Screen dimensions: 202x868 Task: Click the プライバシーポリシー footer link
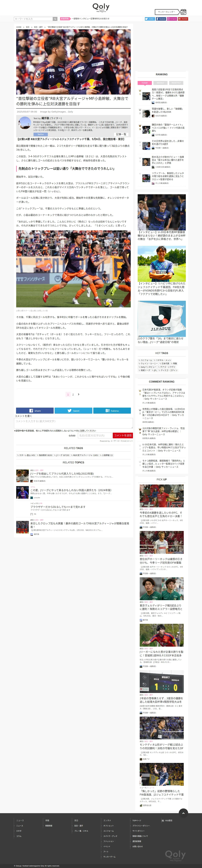[x=141, y=826]
